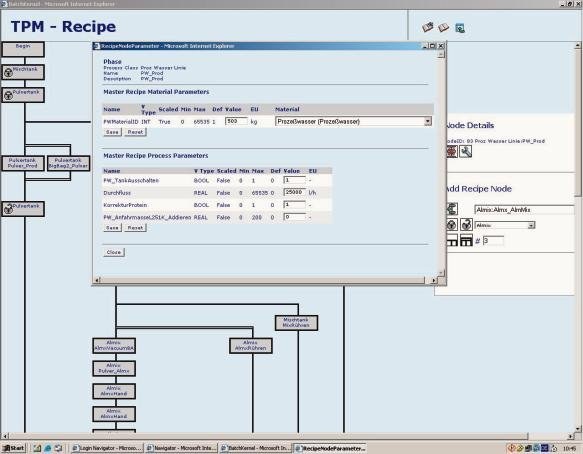Click the red delete node icon in Node Details
The height and width of the screenshot is (454, 583).
(x=452, y=151)
